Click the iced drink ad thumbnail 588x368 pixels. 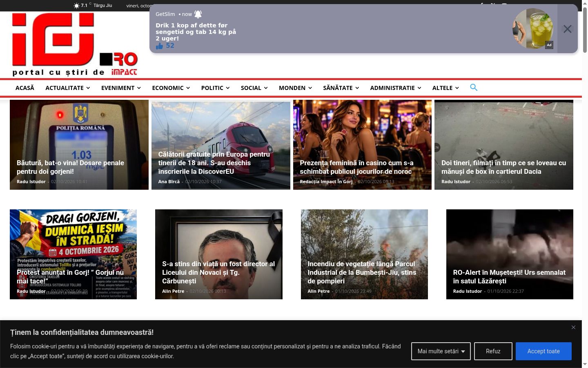[x=533, y=29]
